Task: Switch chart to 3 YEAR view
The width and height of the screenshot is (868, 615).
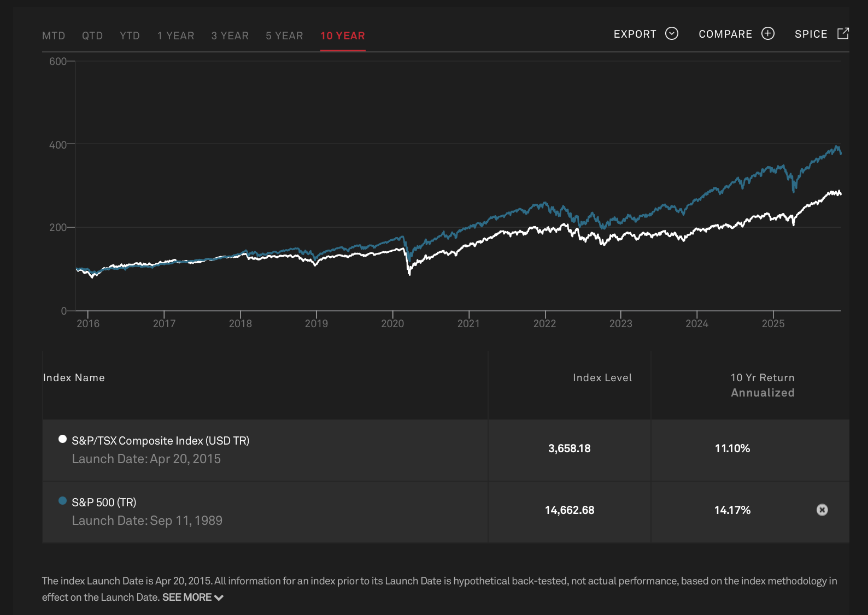Action: pyautogui.click(x=230, y=36)
